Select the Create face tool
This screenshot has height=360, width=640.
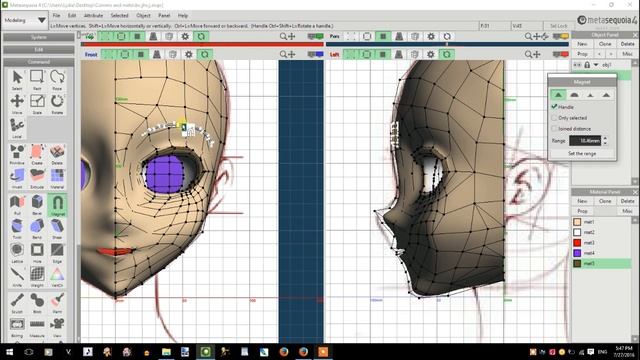tap(37, 154)
